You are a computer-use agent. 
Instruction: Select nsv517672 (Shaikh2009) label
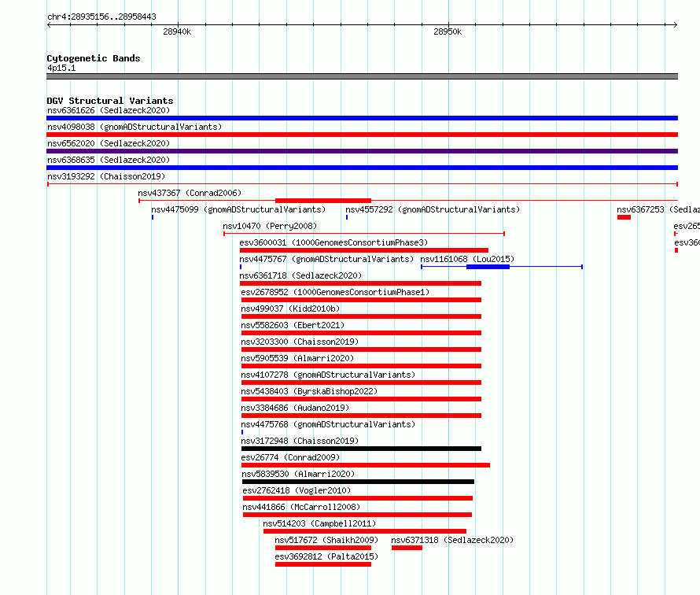point(326,540)
